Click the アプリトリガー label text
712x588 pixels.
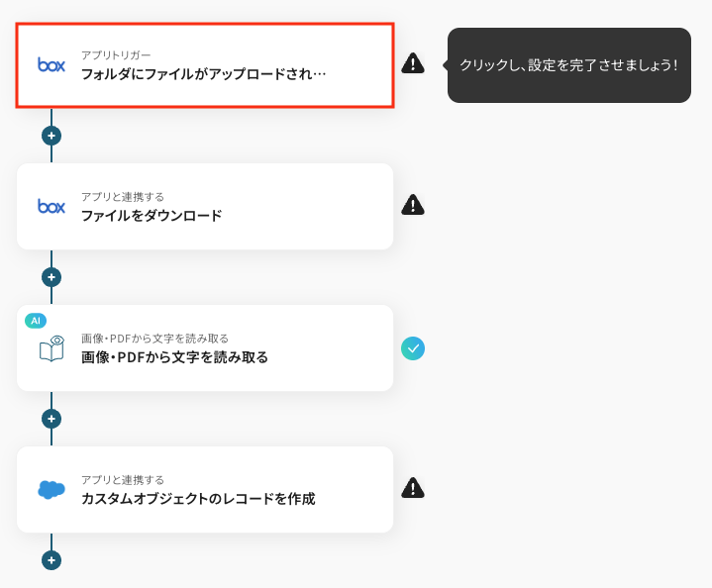pos(116,55)
